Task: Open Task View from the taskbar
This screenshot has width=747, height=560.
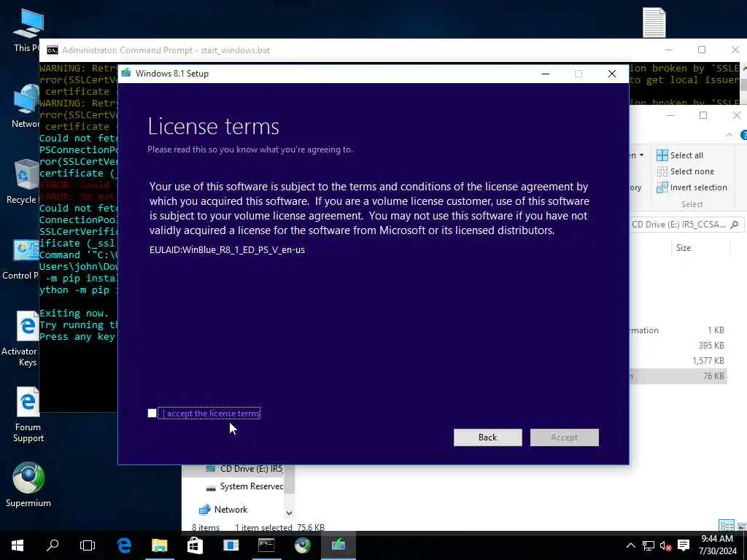Action: (x=88, y=545)
